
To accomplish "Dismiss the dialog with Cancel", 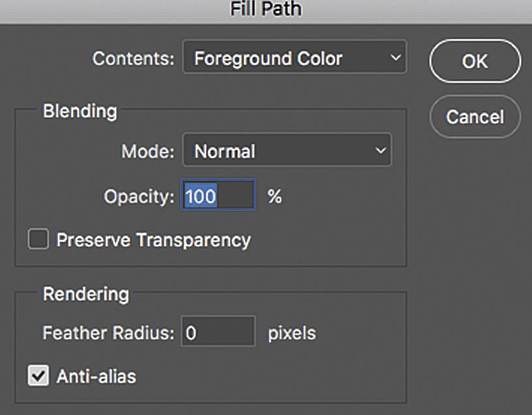I will [x=475, y=117].
